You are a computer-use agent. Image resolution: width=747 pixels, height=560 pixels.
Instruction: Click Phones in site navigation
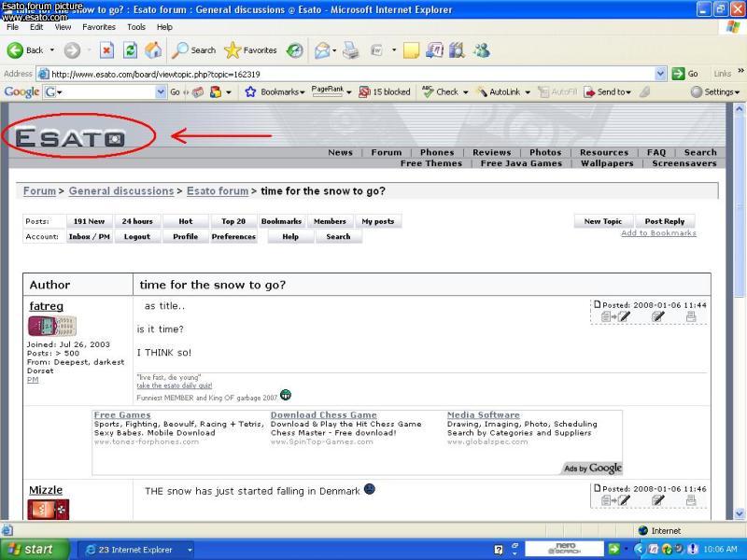click(437, 152)
